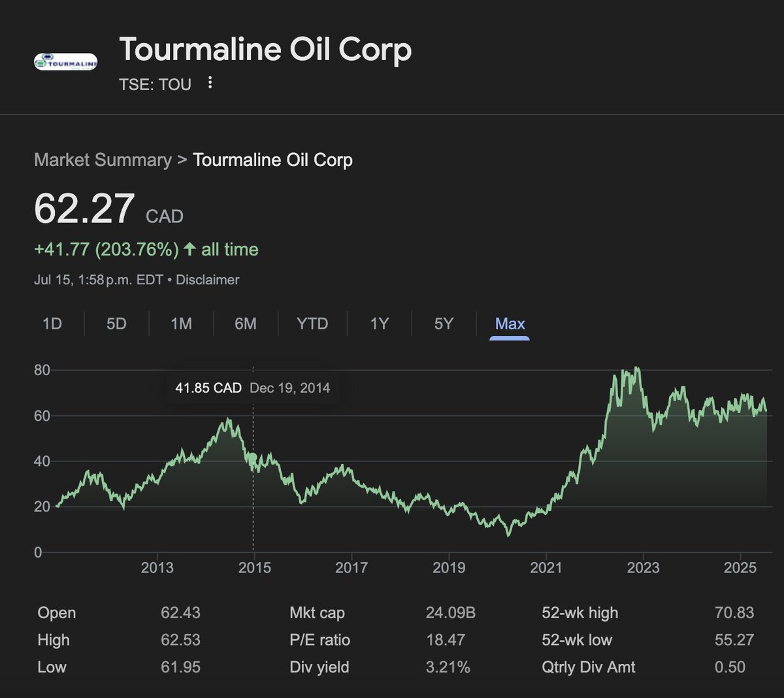This screenshot has width=784, height=698.
Task: Show the YTD chart range
Action: (312, 324)
